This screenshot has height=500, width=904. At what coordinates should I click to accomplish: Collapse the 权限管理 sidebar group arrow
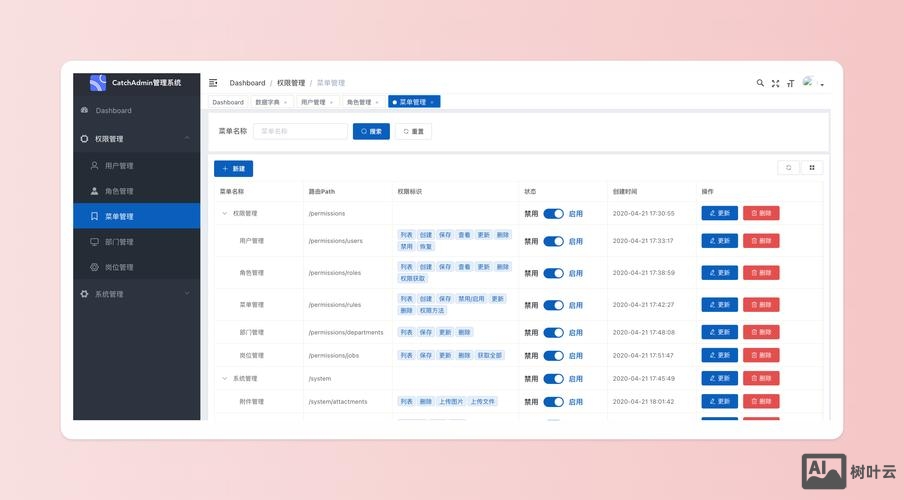187,138
